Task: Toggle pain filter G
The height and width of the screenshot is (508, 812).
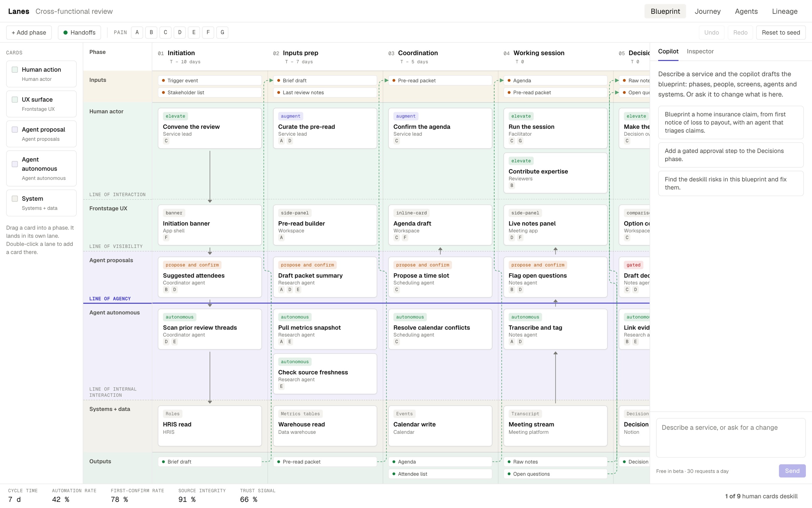Action: (x=222, y=33)
